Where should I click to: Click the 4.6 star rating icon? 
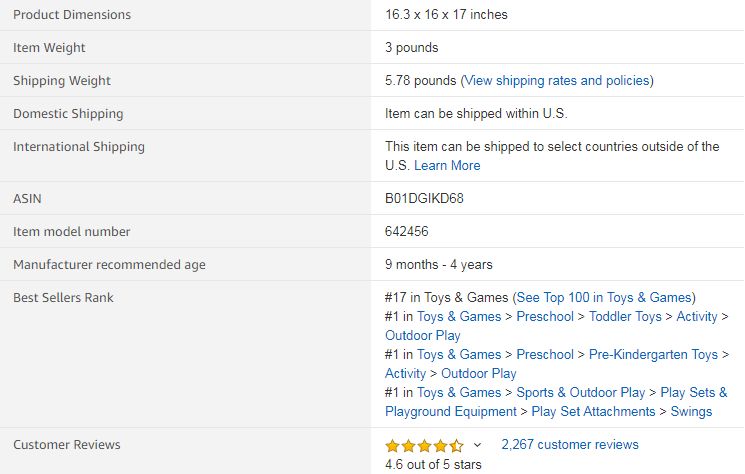[424, 445]
